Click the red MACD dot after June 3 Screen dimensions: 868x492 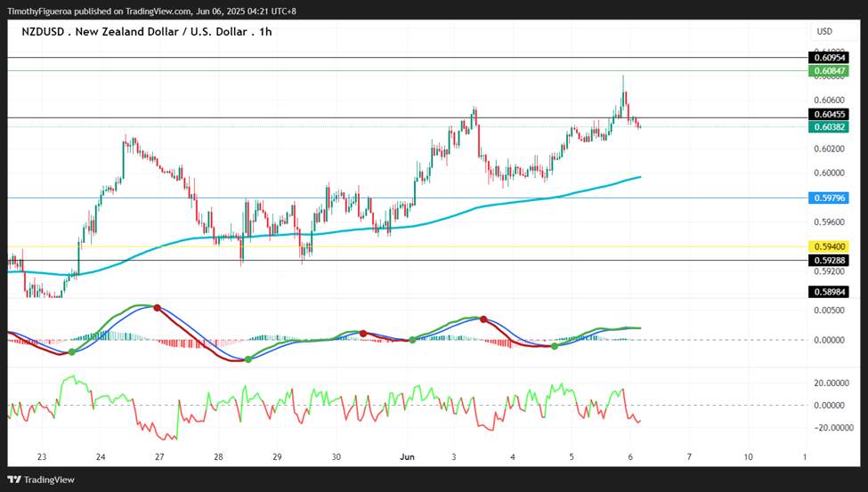click(483, 319)
